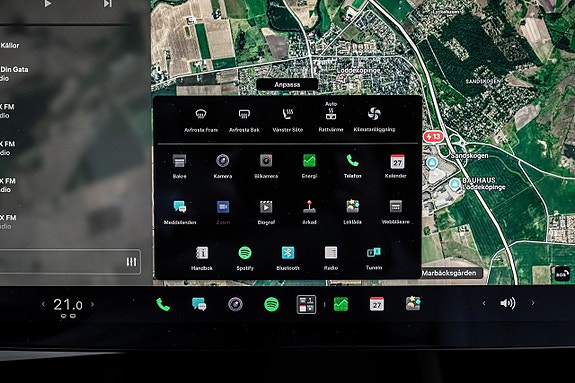Image resolution: width=575 pixels, height=383 pixels.
Task: Open the equalizer sliders icon
Action: coord(131,262)
